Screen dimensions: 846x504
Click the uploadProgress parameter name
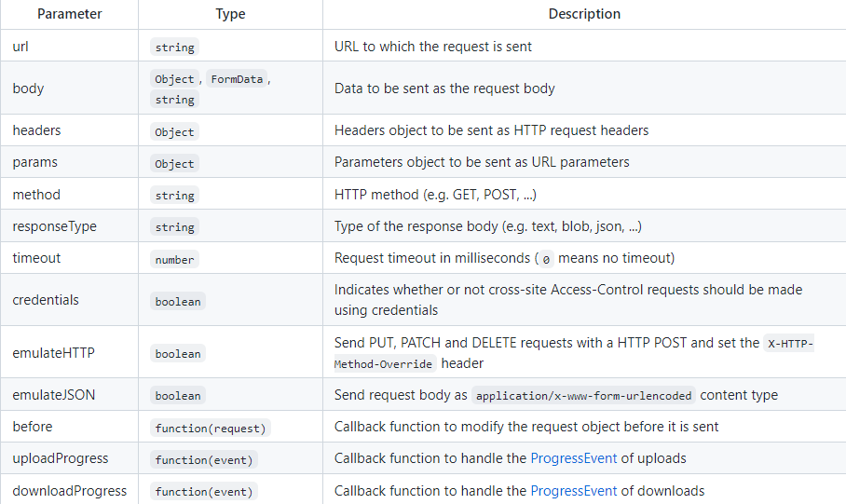point(61,458)
